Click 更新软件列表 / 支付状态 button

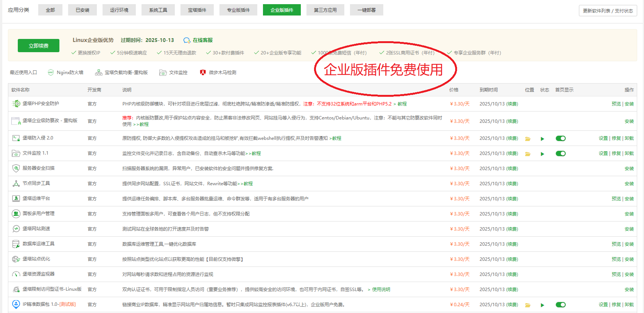pos(608,11)
